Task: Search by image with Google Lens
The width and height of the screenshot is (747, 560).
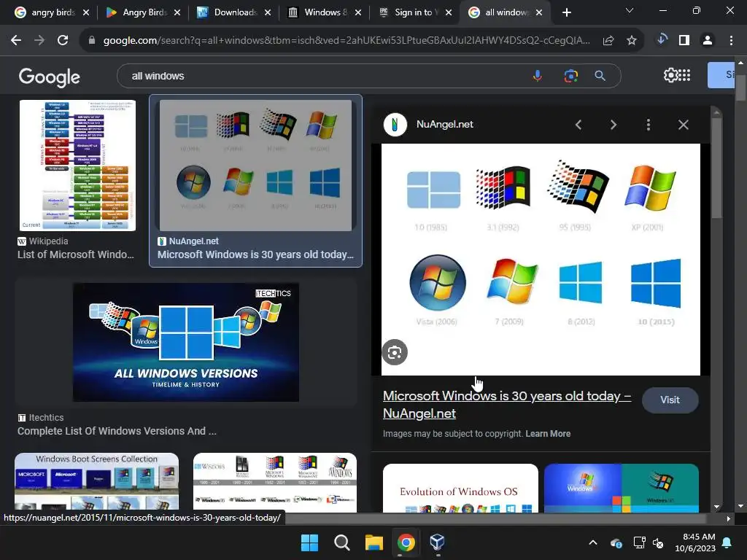Action: coord(570,76)
